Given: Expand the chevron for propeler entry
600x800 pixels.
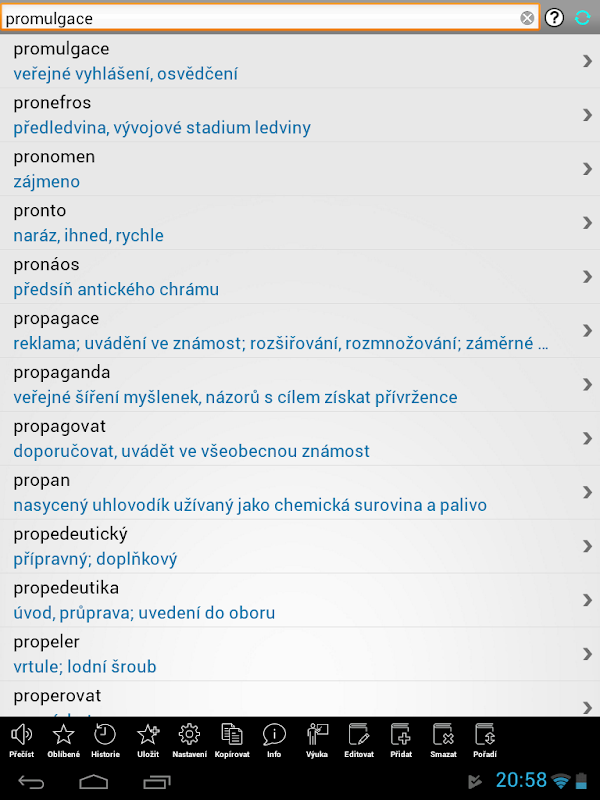Looking at the screenshot, I should coord(587,654).
